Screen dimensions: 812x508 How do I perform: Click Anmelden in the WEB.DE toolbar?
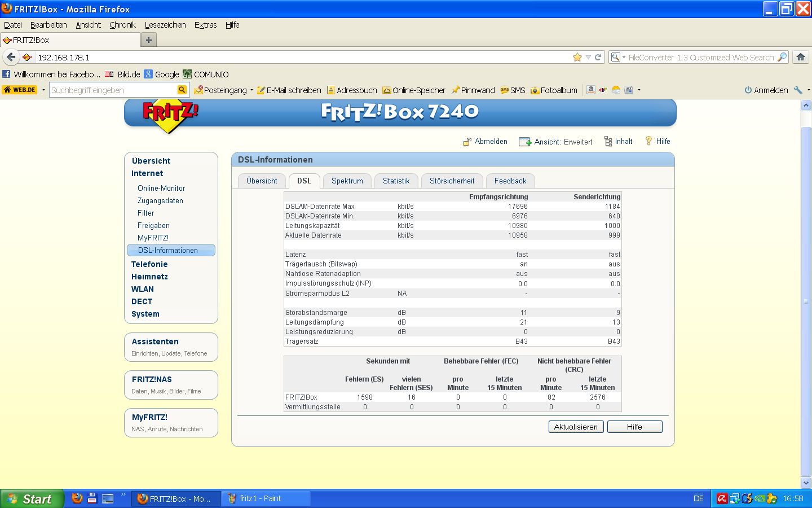pos(766,90)
